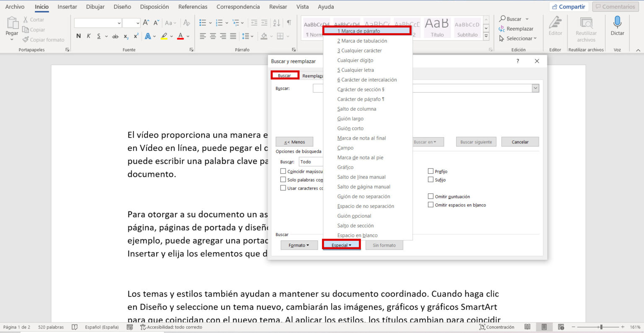Click the Cancelar button
The image size is (644, 333).
click(x=520, y=142)
